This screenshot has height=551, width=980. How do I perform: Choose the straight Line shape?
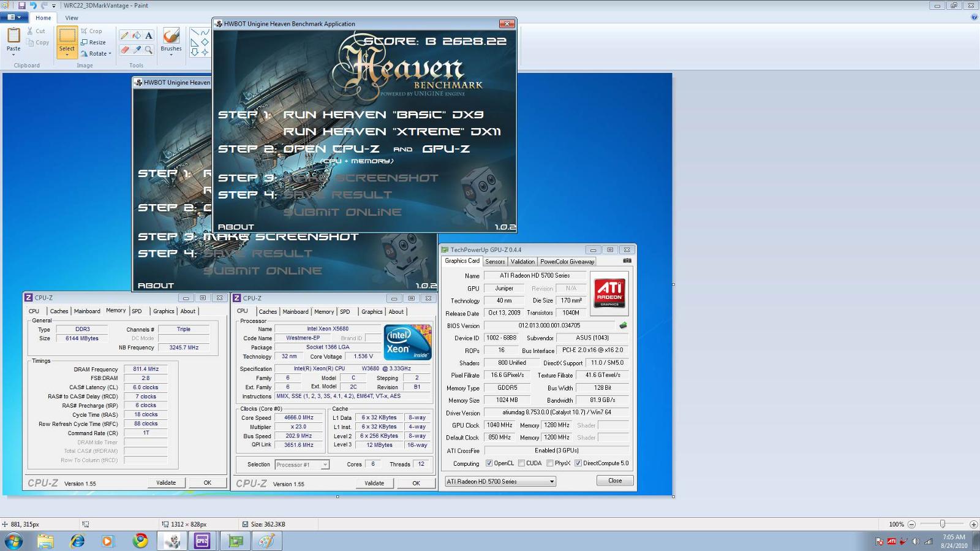pos(194,32)
